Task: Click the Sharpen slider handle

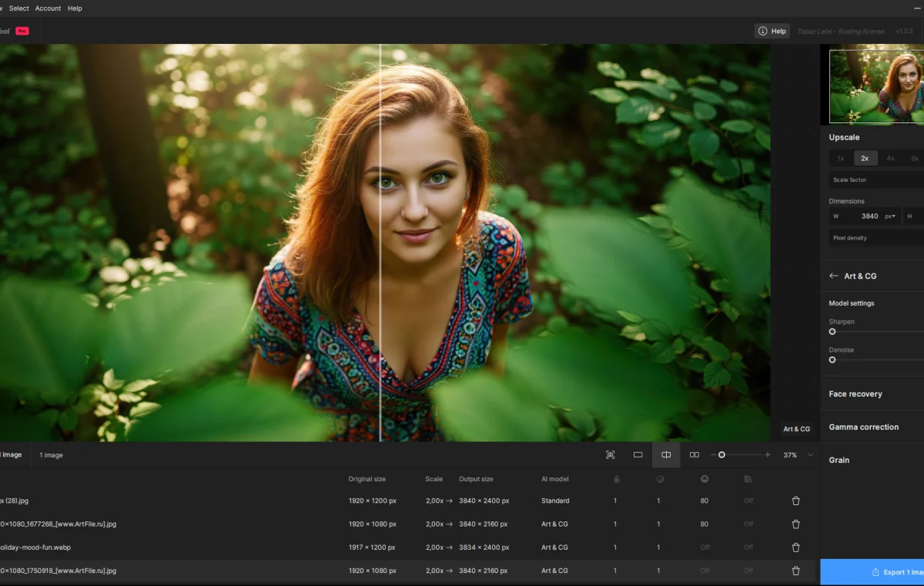Action: coord(832,332)
